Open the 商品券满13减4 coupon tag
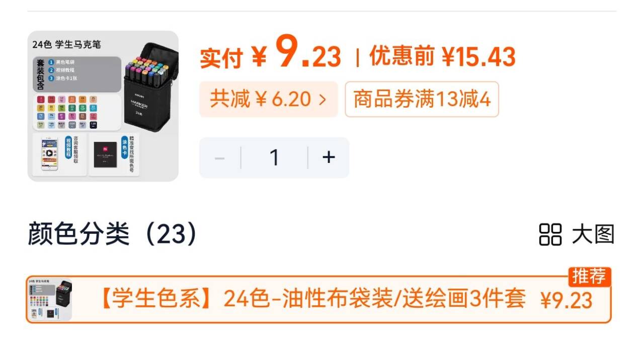 point(422,99)
